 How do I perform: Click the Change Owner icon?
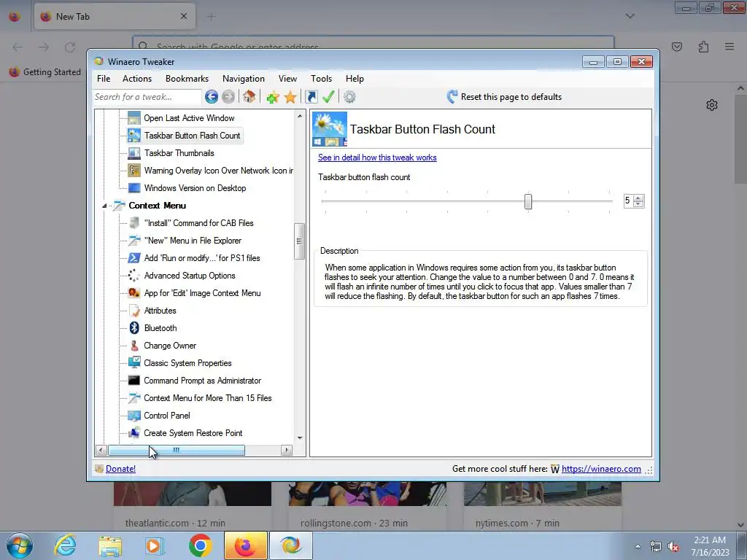coord(134,345)
